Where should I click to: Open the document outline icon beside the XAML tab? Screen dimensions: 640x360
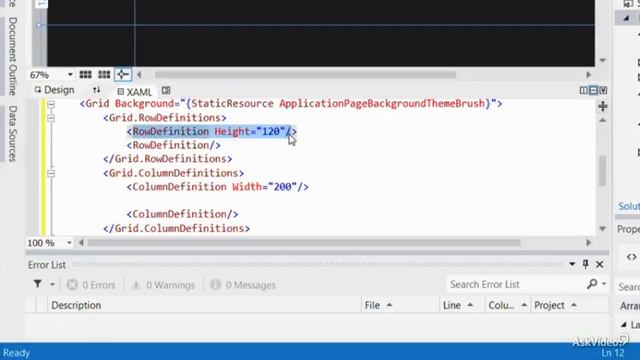(x=166, y=91)
